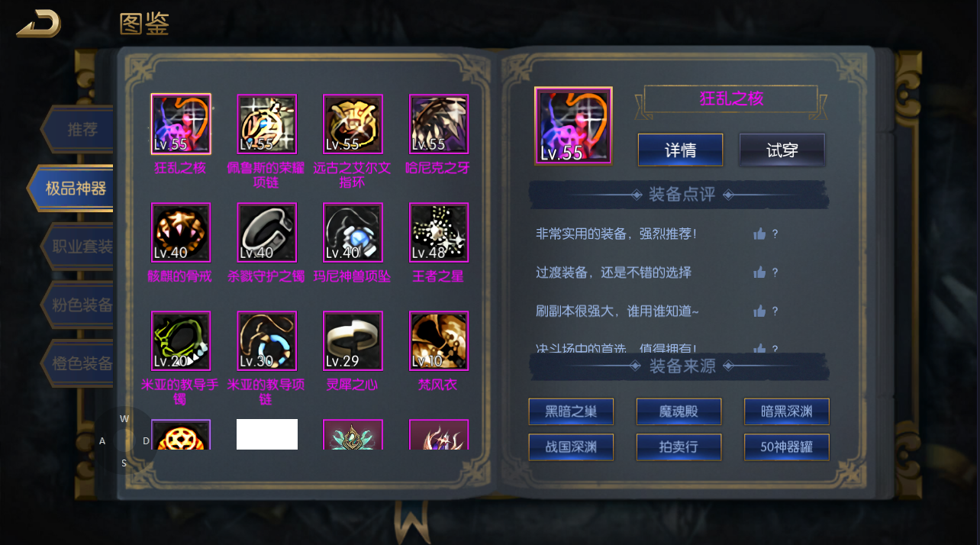Viewport: 980px width, 545px height.
Task: Like the 非常实用的装备 review thumbs-up
Action: pos(759,234)
